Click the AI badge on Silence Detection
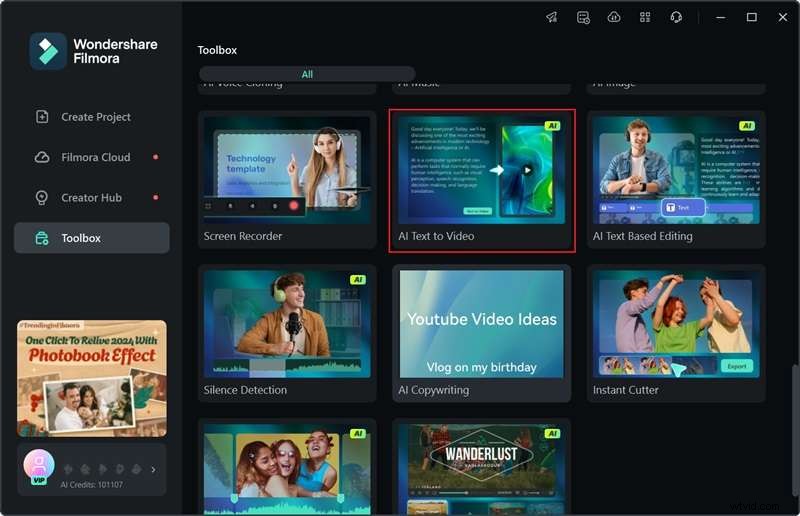This screenshot has width=800, height=516. pyautogui.click(x=358, y=280)
